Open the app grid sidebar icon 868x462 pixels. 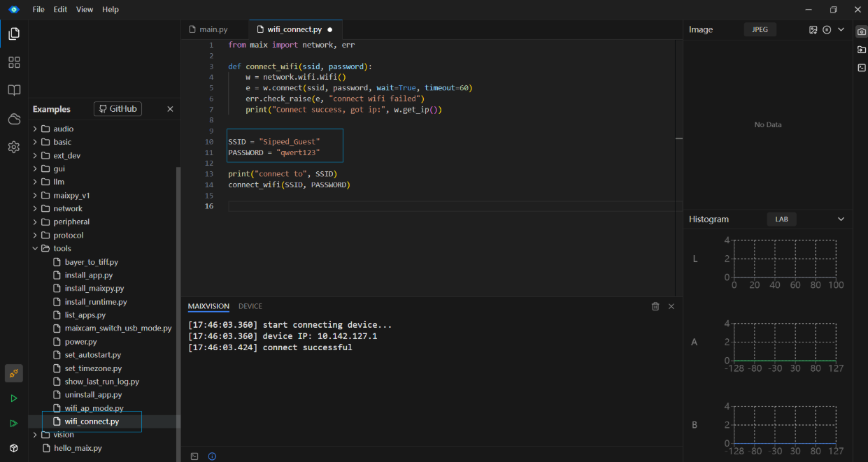(x=14, y=62)
